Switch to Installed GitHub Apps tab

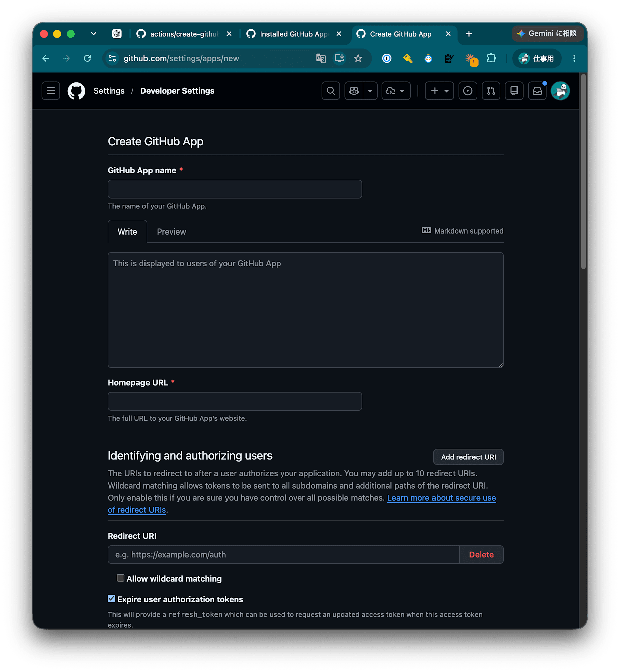293,34
